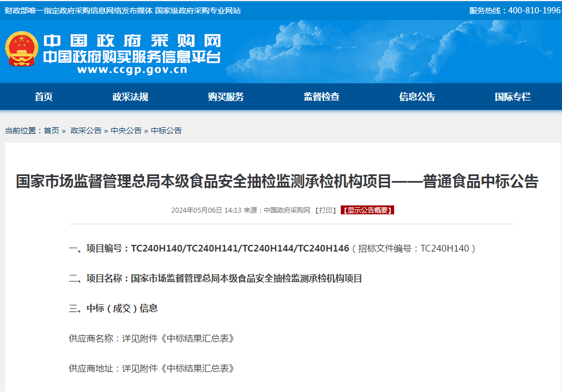Go to 购买服务 in the navigation bar
Viewport: 562px width, 392px height.
point(226,97)
